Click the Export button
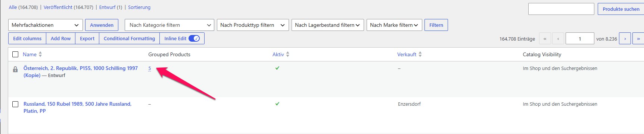644x134 pixels. click(x=87, y=38)
